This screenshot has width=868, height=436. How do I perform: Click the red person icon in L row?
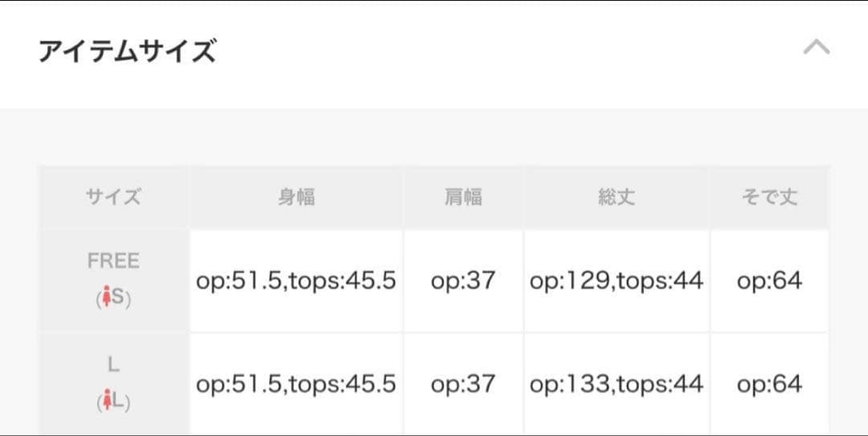pyautogui.click(x=104, y=401)
